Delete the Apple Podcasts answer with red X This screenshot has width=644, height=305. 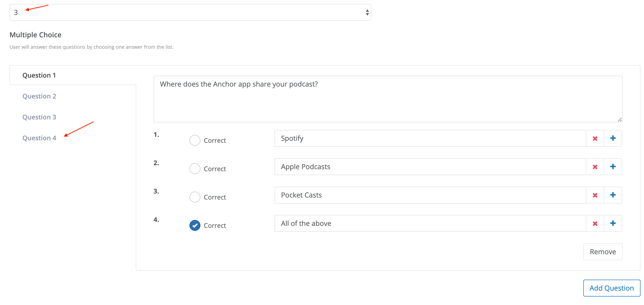tap(595, 167)
